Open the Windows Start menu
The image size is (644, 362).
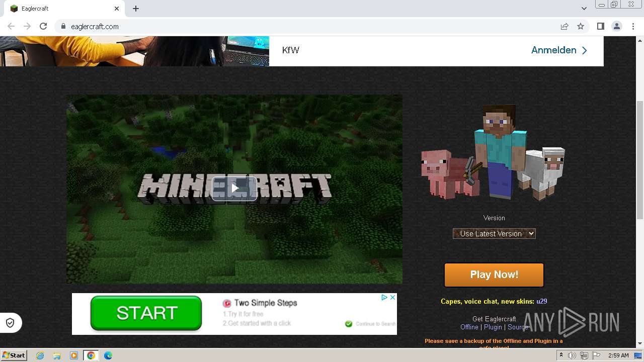pyautogui.click(x=14, y=355)
